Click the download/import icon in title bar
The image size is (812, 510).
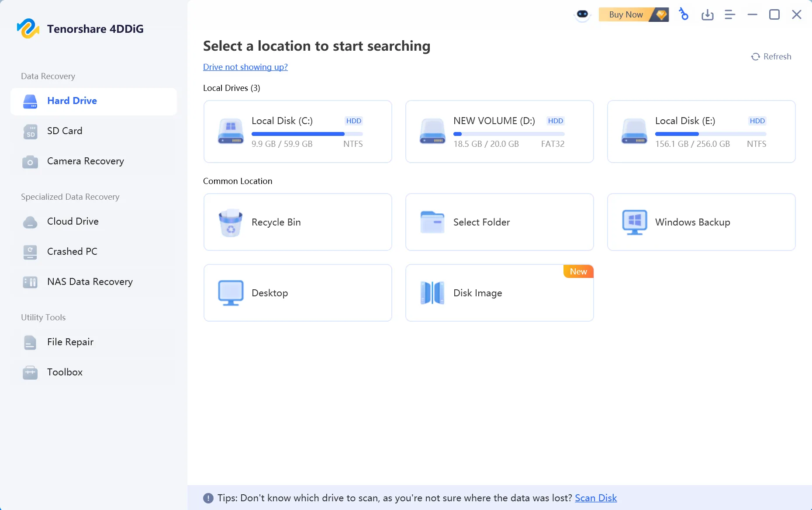click(x=707, y=15)
